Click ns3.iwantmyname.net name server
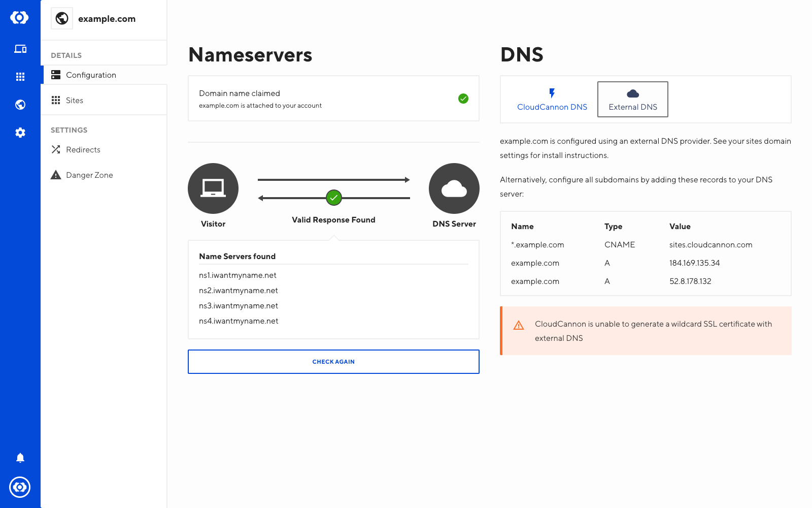The width and height of the screenshot is (812, 508). pos(239,305)
